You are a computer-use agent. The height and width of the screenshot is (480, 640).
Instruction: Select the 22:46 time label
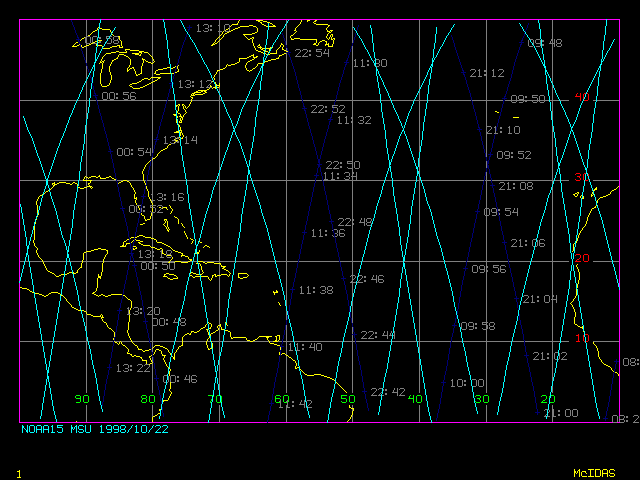pyautogui.click(x=367, y=279)
